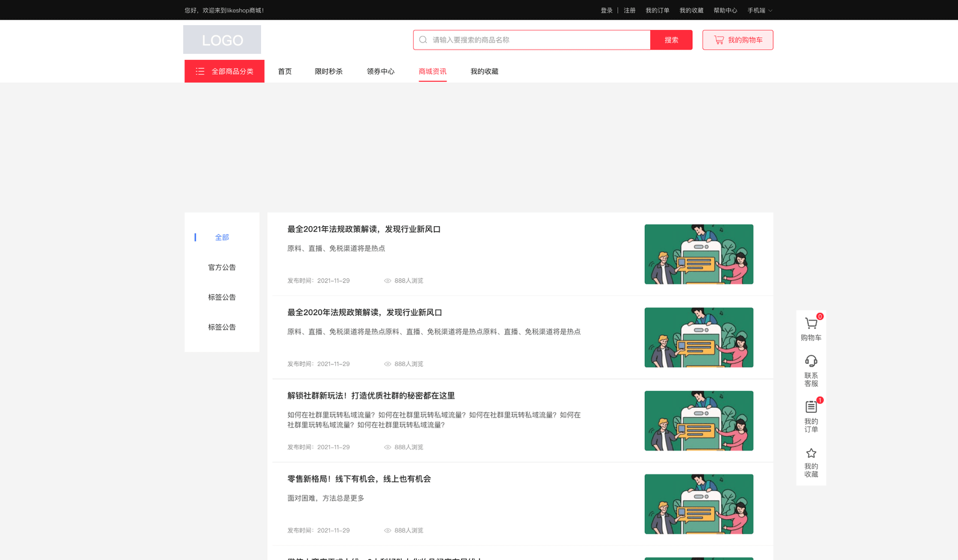Focus the product name search field
Image resolution: width=958 pixels, height=560 pixels.
[x=539, y=40]
